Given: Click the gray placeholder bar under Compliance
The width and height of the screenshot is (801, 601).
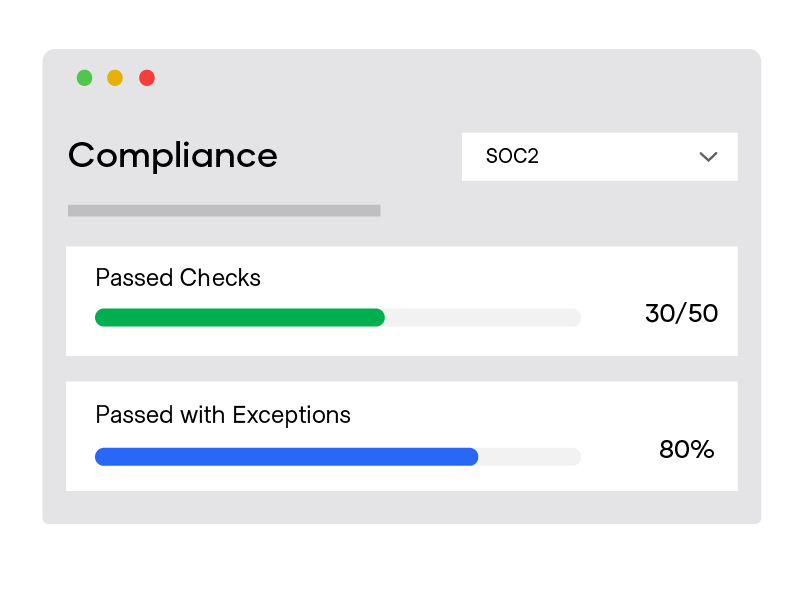Looking at the screenshot, I should coord(224,211).
